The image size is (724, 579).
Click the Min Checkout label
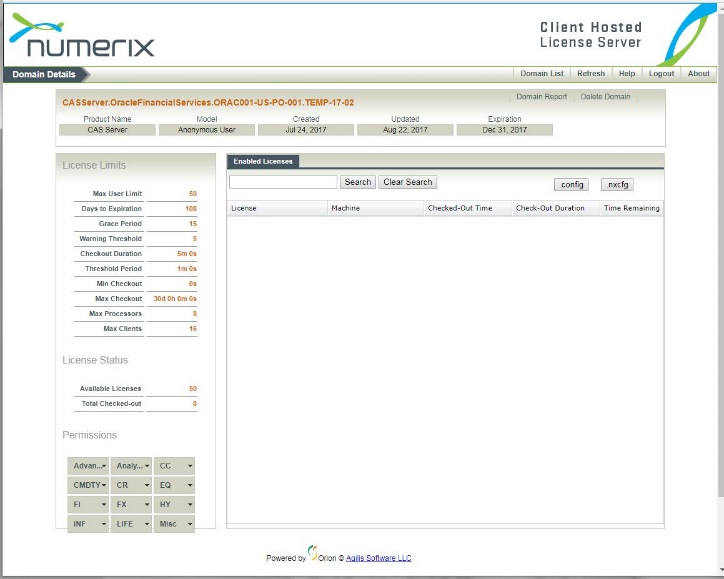click(x=119, y=283)
